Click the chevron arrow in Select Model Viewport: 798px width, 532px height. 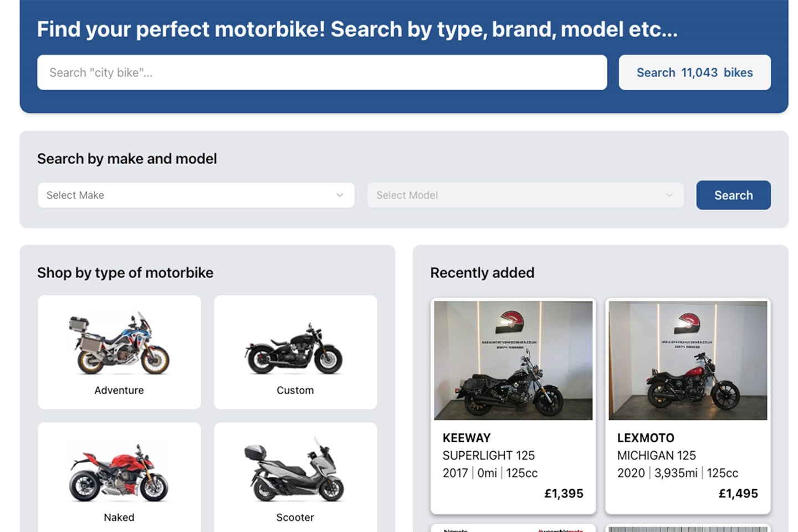pos(669,195)
